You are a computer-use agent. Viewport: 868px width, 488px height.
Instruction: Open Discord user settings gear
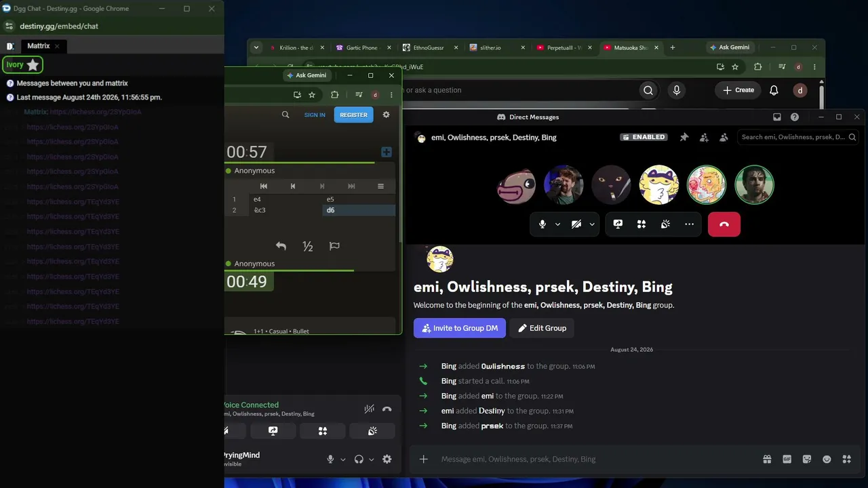[x=387, y=459]
